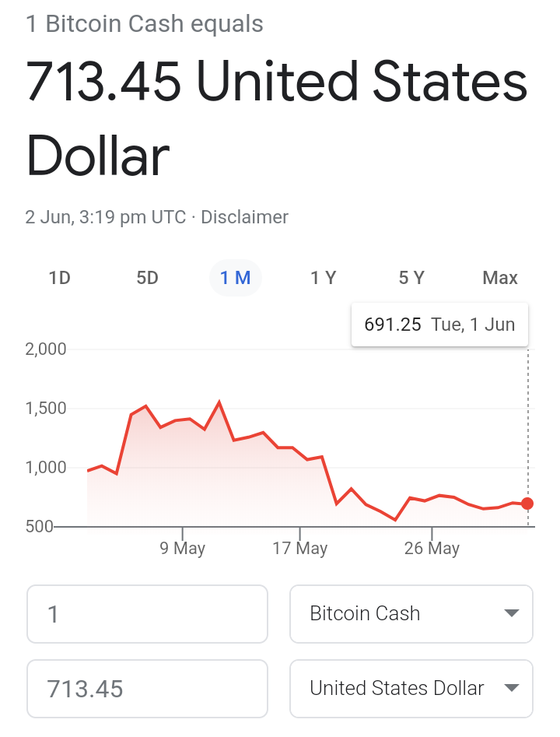Open the Disclaimer link

(244, 217)
